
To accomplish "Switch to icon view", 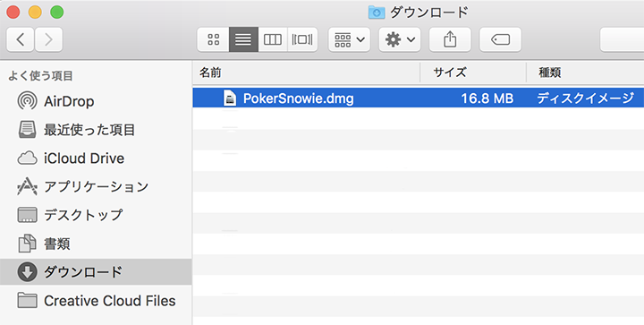I will point(213,39).
